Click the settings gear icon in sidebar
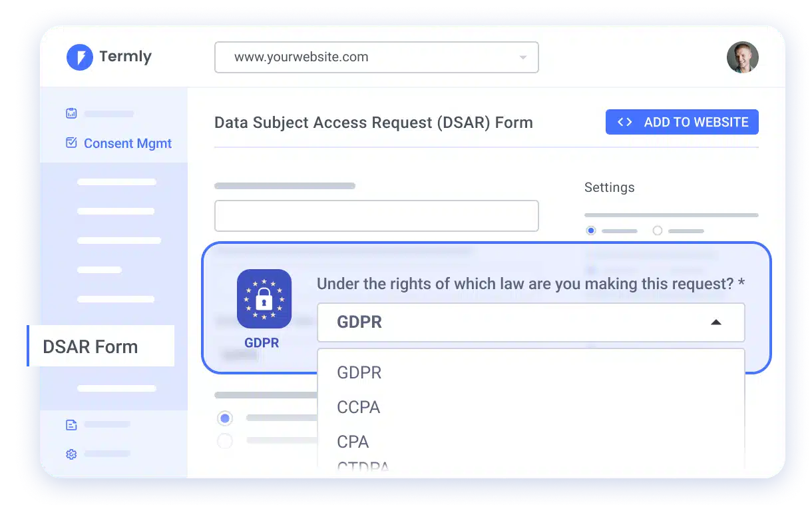 (x=71, y=454)
